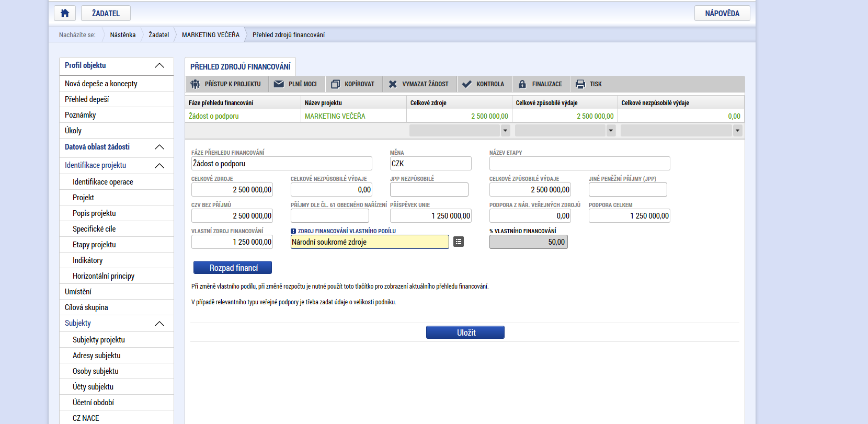Open CZ NACE in sidebar
Image resolution: width=868 pixels, height=424 pixels.
(117, 418)
